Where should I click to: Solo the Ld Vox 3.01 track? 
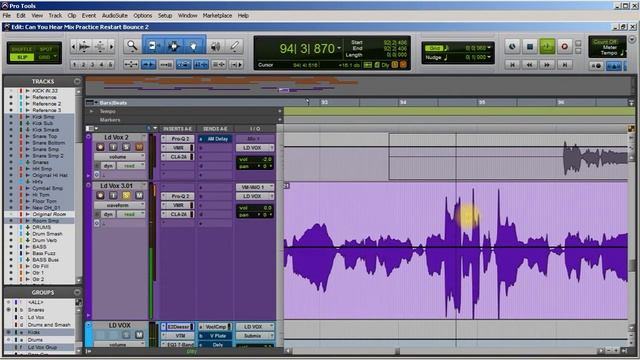click(126, 196)
